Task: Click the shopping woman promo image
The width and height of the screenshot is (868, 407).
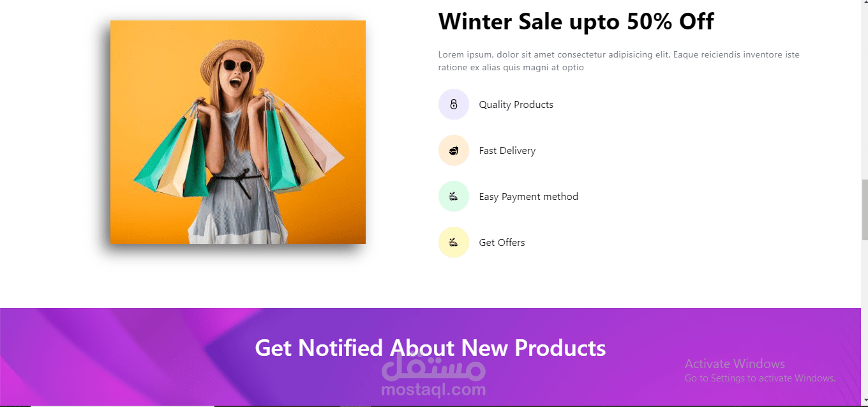Action: [x=238, y=132]
